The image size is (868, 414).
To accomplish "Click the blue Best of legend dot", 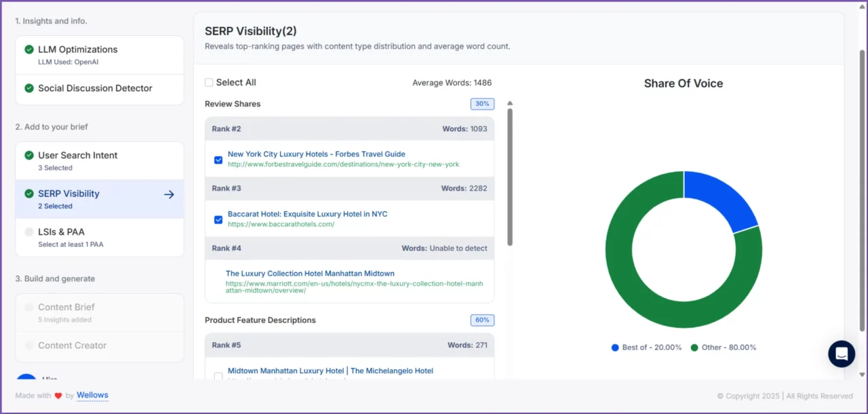I will click(x=615, y=347).
